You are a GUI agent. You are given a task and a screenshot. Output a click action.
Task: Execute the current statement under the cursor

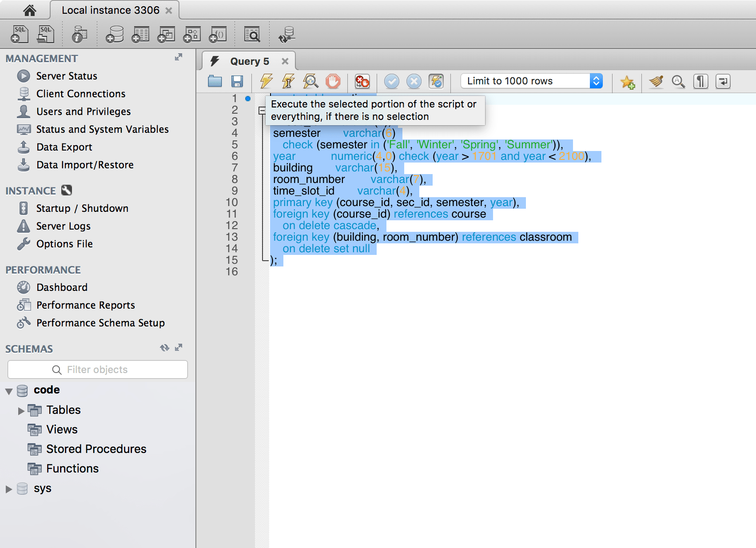[288, 82]
